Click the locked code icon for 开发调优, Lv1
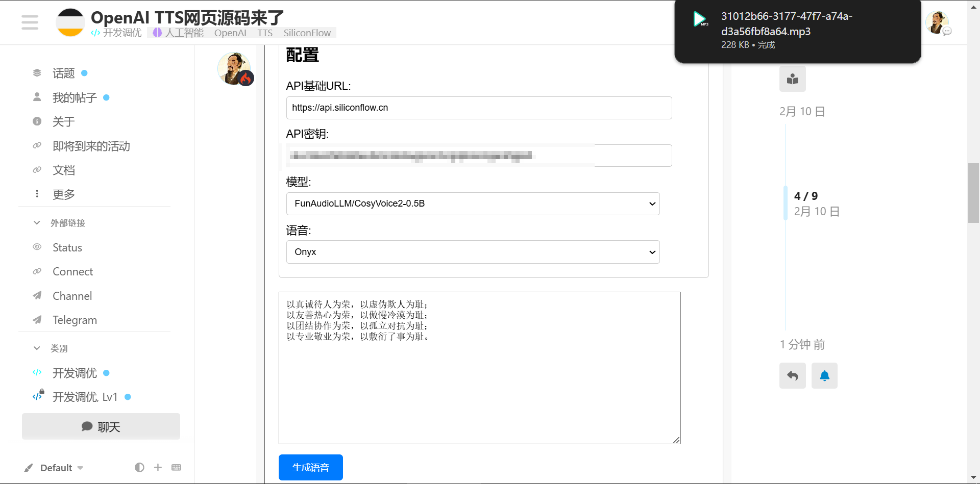980x484 pixels. click(38, 396)
